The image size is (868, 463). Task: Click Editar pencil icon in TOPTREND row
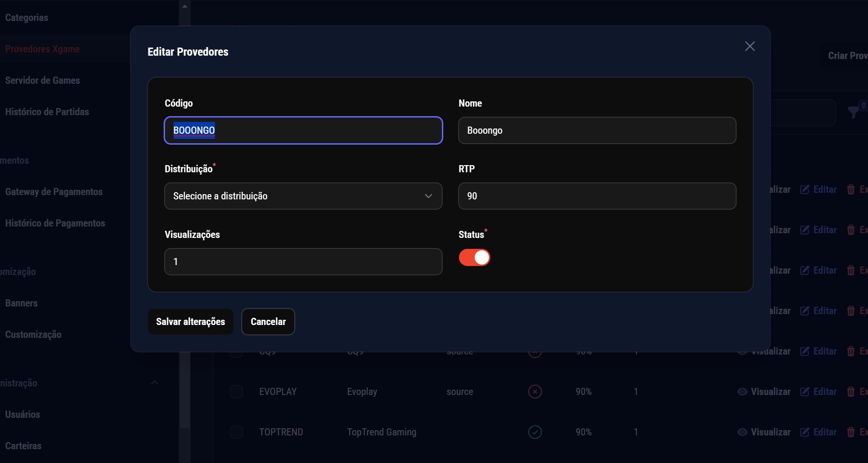tap(805, 432)
